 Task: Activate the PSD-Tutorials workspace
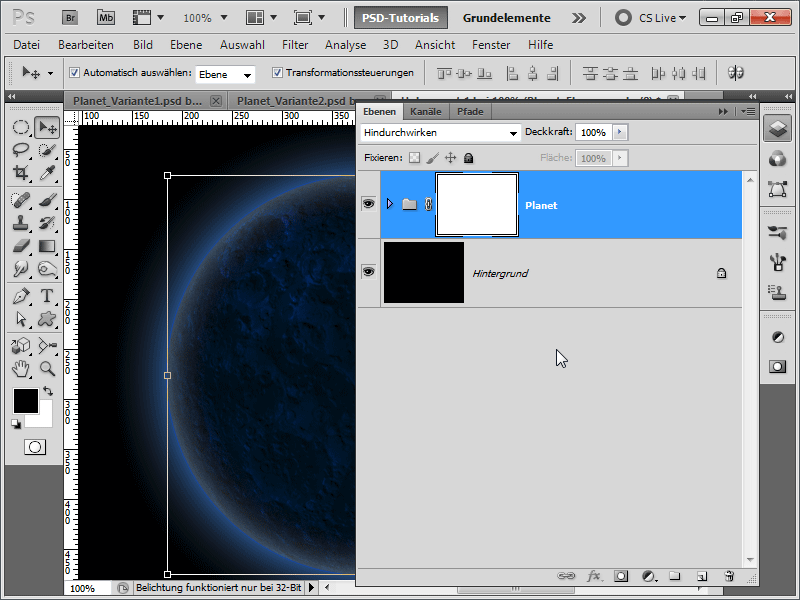pos(401,18)
